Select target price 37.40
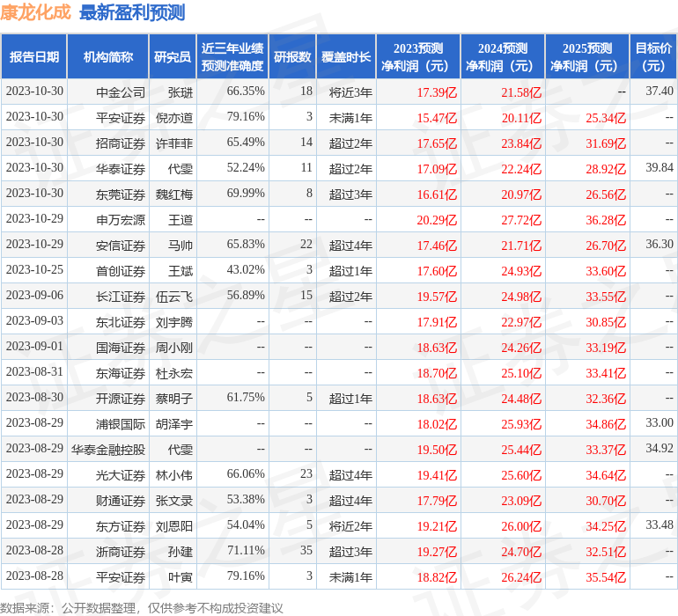 point(660,91)
